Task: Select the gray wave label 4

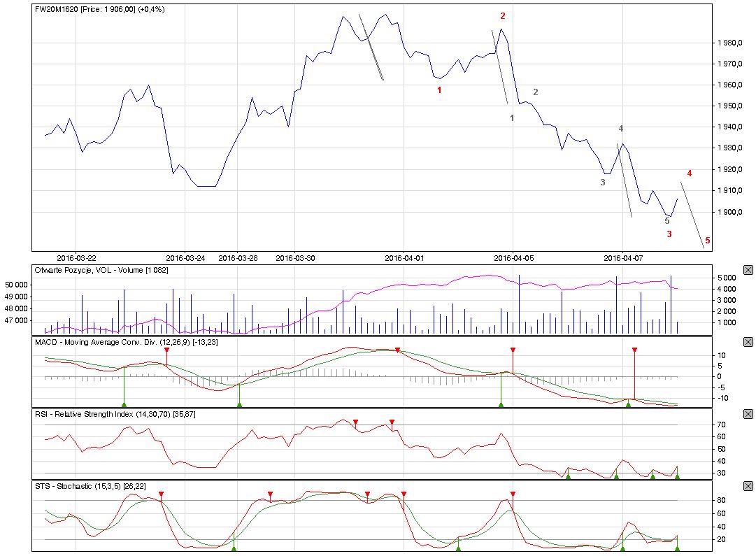Action: 621,128
